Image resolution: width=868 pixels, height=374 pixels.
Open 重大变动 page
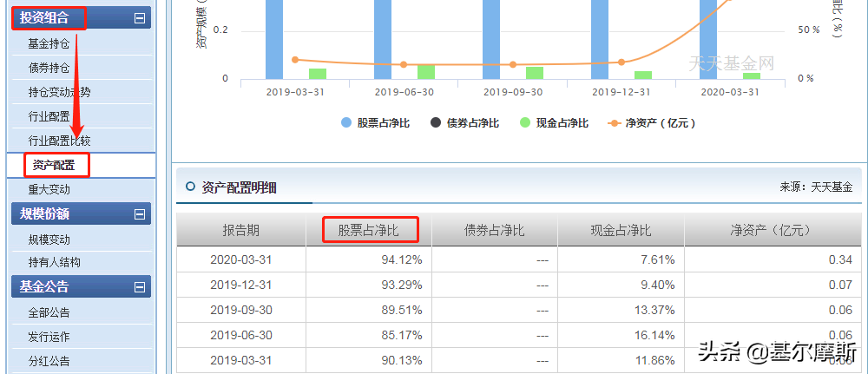tap(49, 189)
